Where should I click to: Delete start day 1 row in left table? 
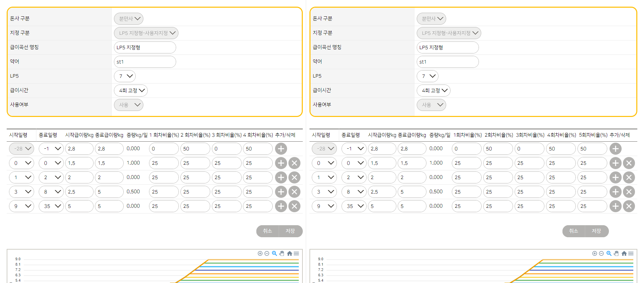(x=294, y=177)
